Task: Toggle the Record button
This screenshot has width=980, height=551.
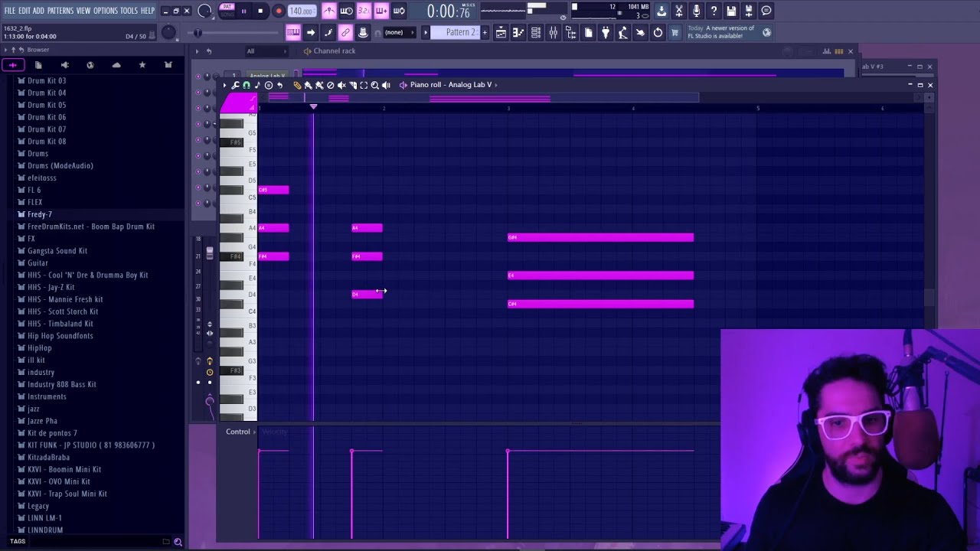Action: coord(279,11)
